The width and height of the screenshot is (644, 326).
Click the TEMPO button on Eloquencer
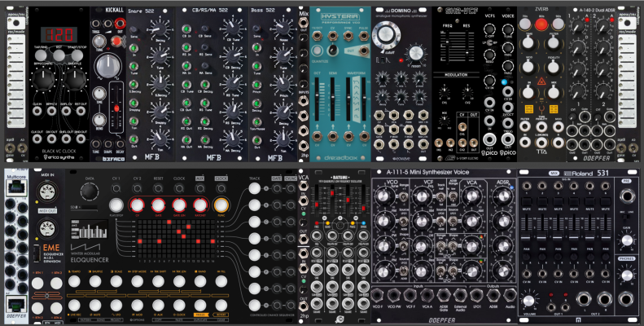pos(74,282)
